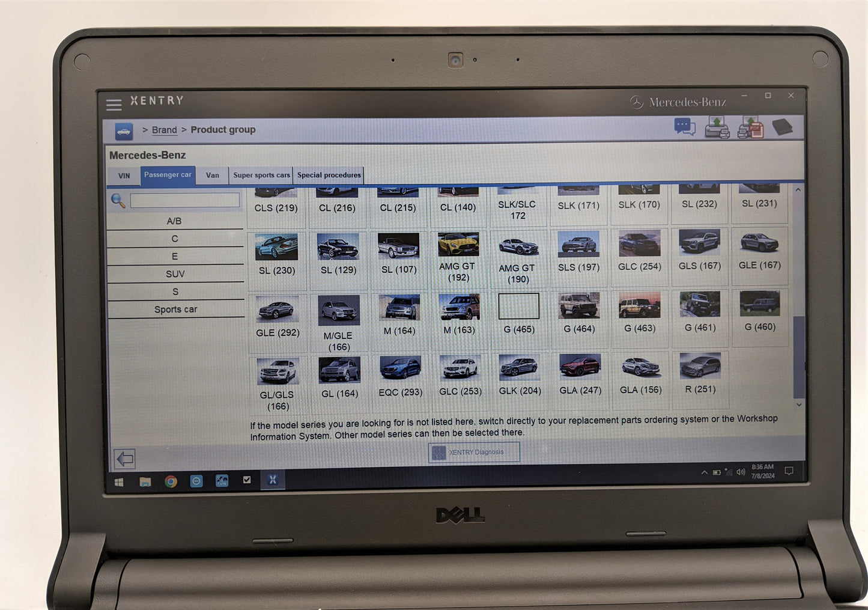This screenshot has width=868, height=610.
Task: Click the scroll down arrow in model list
Action: tap(798, 404)
